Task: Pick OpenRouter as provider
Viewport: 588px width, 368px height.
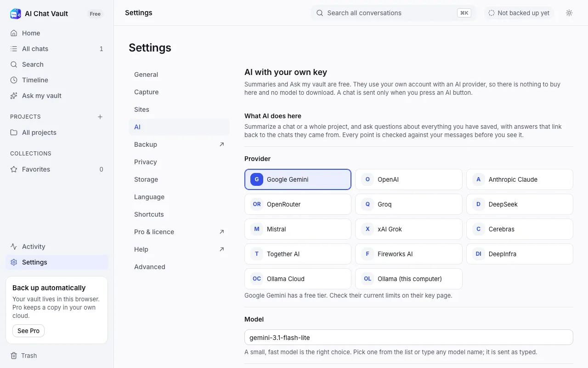Action: (x=298, y=204)
